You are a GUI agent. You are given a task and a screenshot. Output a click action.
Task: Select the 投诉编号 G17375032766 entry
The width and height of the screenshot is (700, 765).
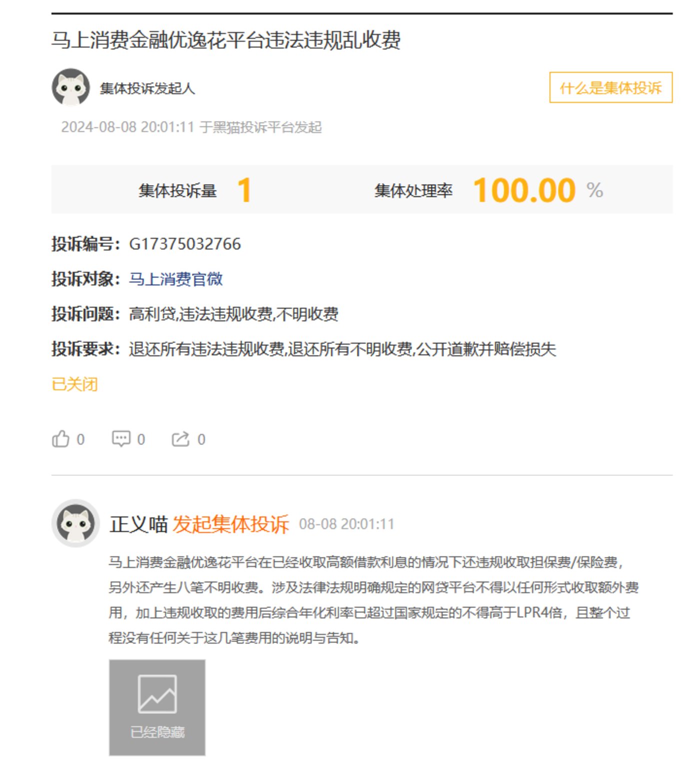[x=184, y=244]
